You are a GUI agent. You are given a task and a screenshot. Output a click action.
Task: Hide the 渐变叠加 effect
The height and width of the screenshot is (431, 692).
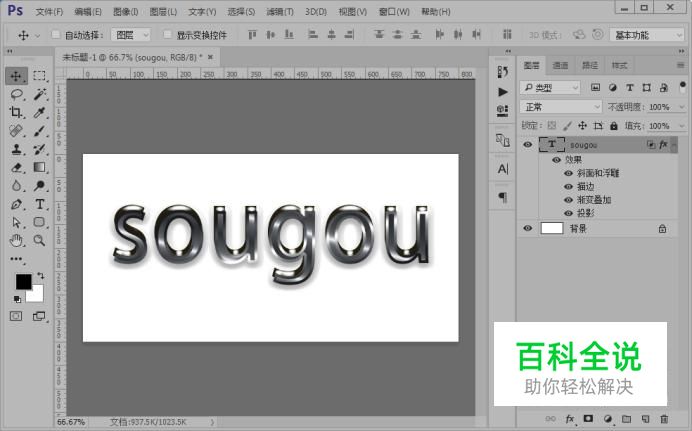click(568, 200)
